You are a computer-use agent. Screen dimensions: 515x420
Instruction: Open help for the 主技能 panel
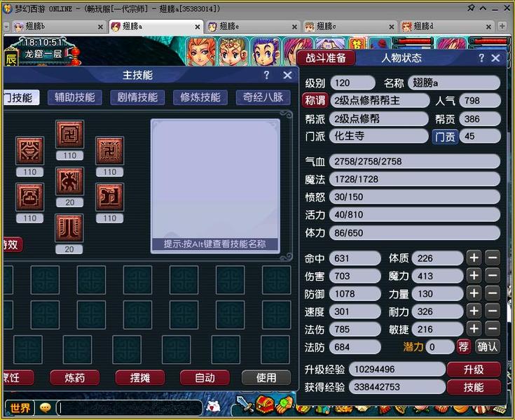click(267, 75)
